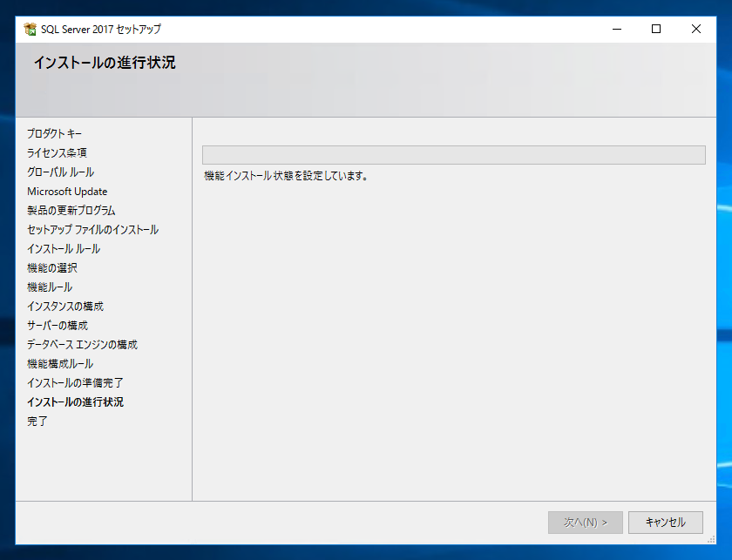Select the サーバーの構成 step
Image resolution: width=732 pixels, height=560 pixels.
pyautogui.click(x=58, y=325)
